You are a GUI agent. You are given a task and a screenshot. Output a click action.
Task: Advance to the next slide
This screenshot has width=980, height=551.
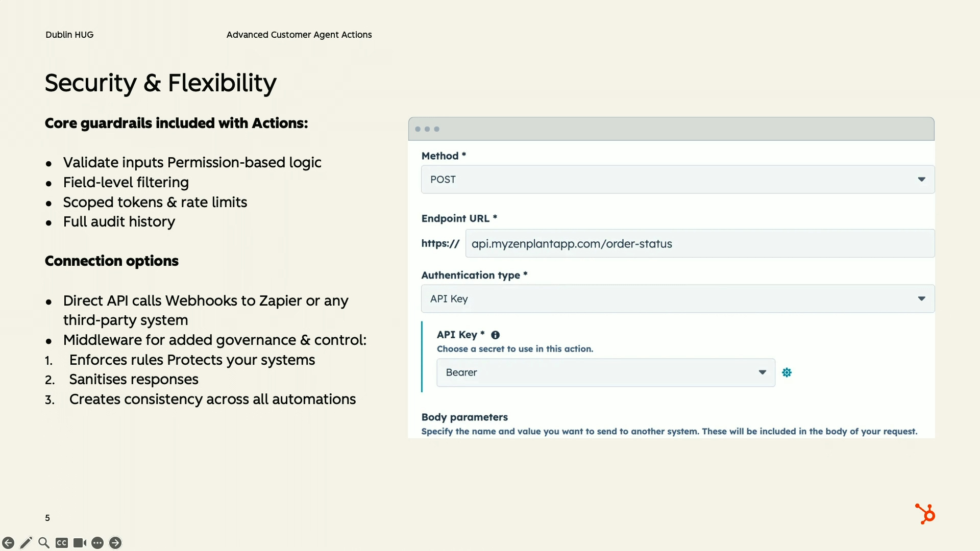coord(115,543)
